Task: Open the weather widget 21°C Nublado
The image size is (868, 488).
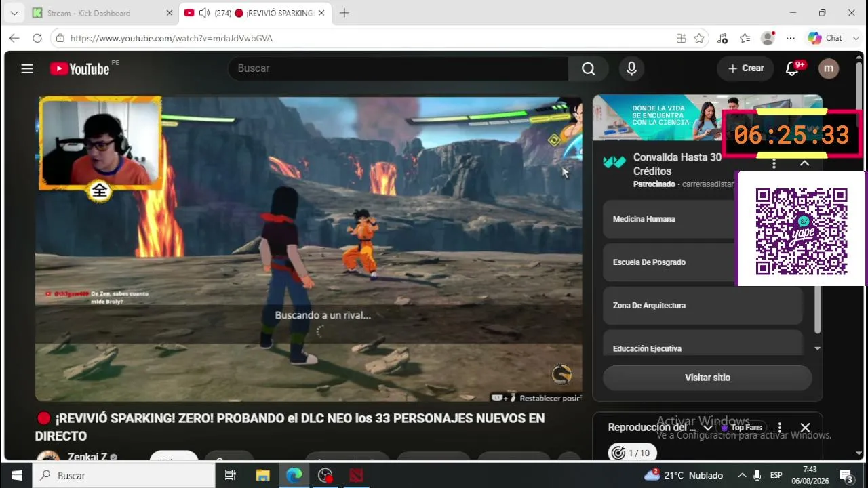Action: [684, 475]
